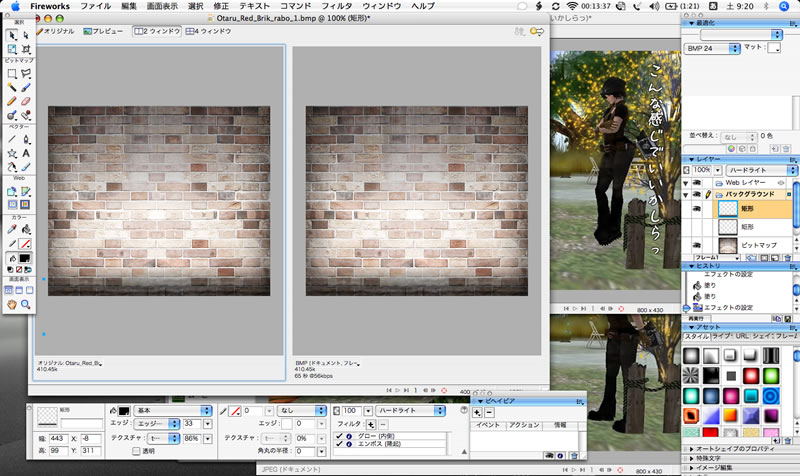The height and width of the screenshot is (476, 800).
Task: Click the fill color swatch in properties
Action: coord(125,410)
